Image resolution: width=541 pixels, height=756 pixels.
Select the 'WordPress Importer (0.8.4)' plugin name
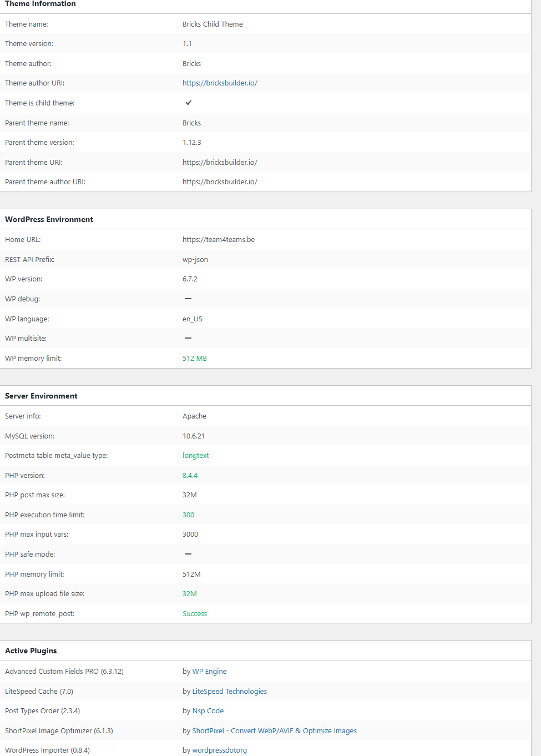(47, 750)
